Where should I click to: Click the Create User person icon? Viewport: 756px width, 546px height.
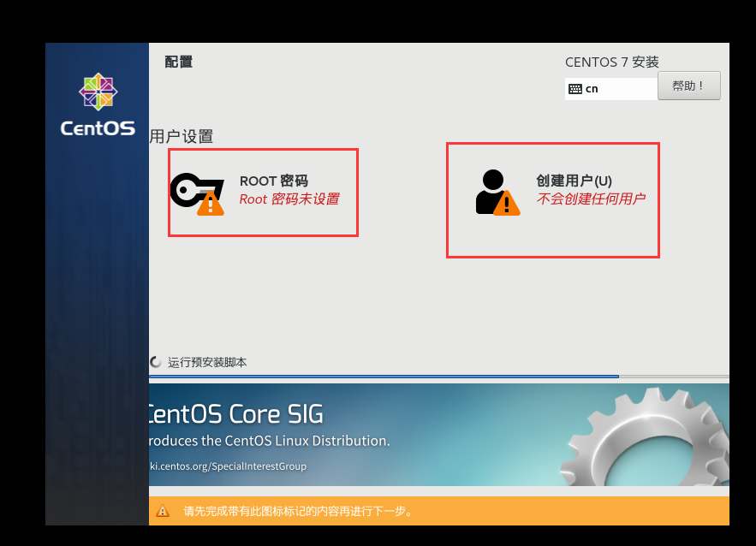497,193
